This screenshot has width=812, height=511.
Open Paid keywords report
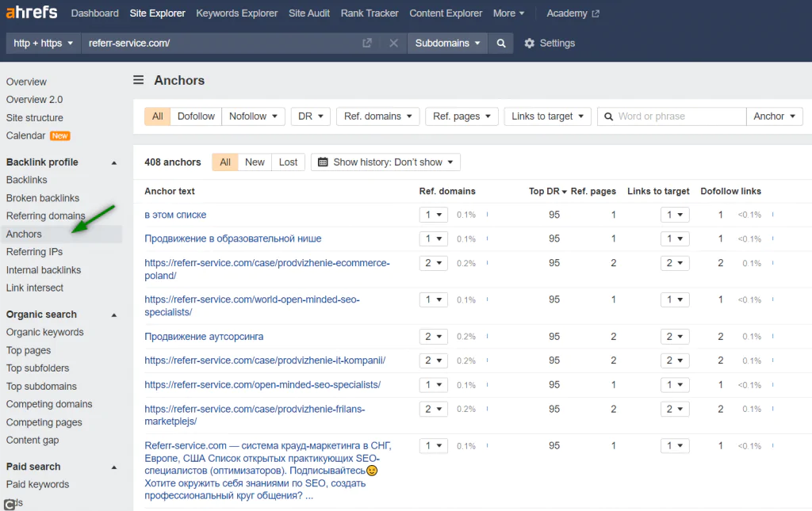coord(37,485)
